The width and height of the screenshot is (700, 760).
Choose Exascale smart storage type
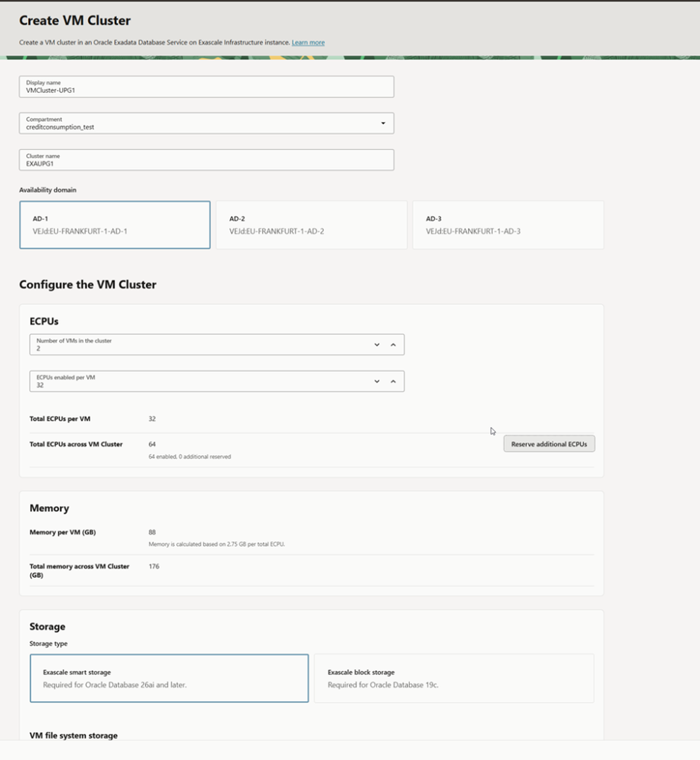(x=169, y=678)
